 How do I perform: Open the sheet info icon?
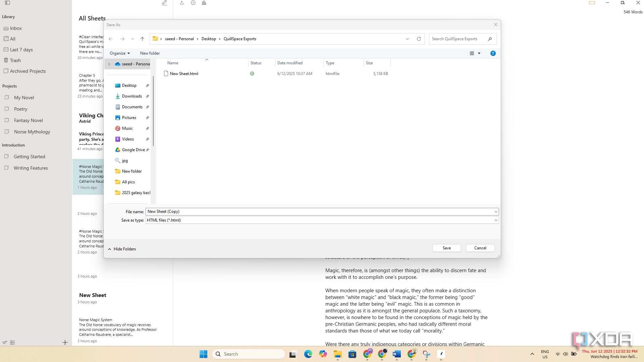tap(193, 3)
